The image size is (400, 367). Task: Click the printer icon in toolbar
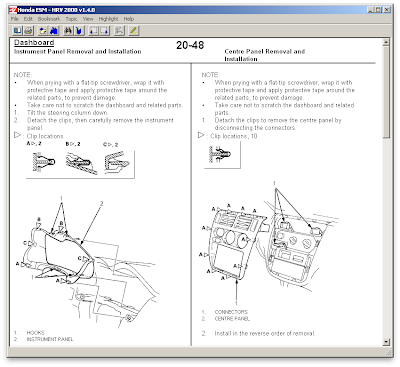pyautogui.click(x=29, y=31)
